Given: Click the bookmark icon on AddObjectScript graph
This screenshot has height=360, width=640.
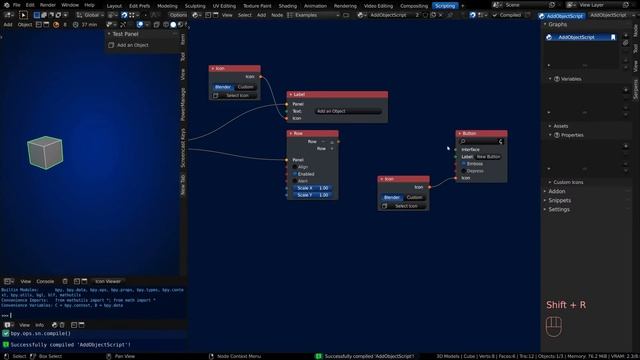Looking at the screenshot, I should pos(613,37).
